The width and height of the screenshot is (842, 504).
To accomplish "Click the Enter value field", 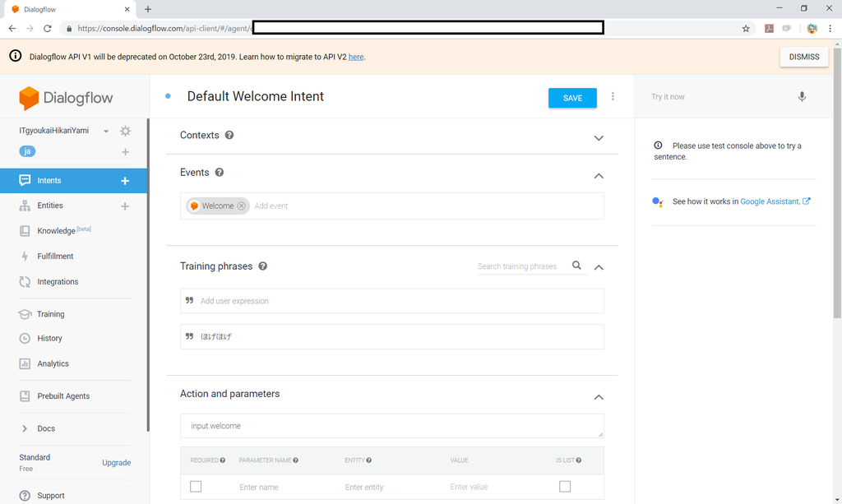I will click(469, 487).
